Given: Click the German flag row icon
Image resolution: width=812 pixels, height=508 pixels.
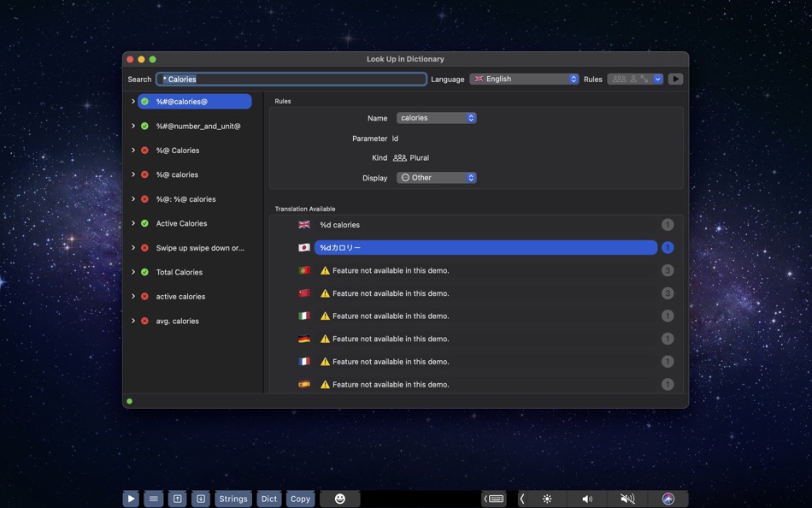Looking at the screenshot, I should click(304, 339).
